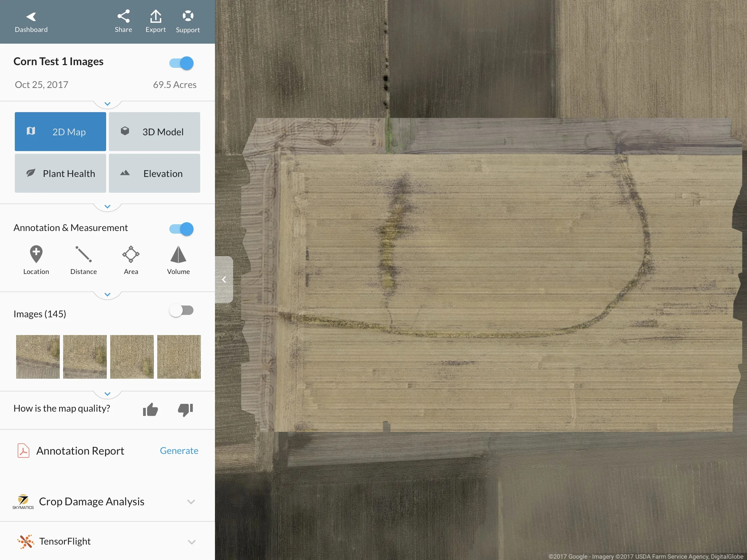Select the Location annotation tool
The height and width of the screenshot is (560, 747).
[x=36, y=259]
